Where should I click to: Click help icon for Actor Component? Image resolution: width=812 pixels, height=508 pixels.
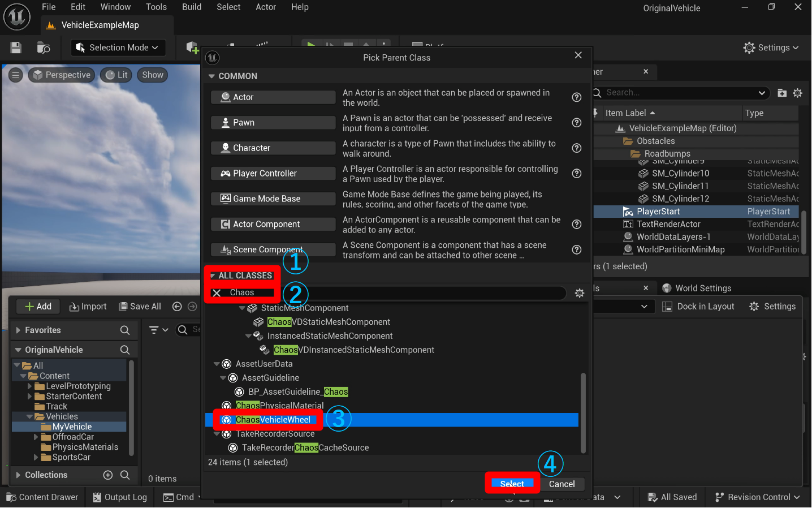tap(577, 225)
